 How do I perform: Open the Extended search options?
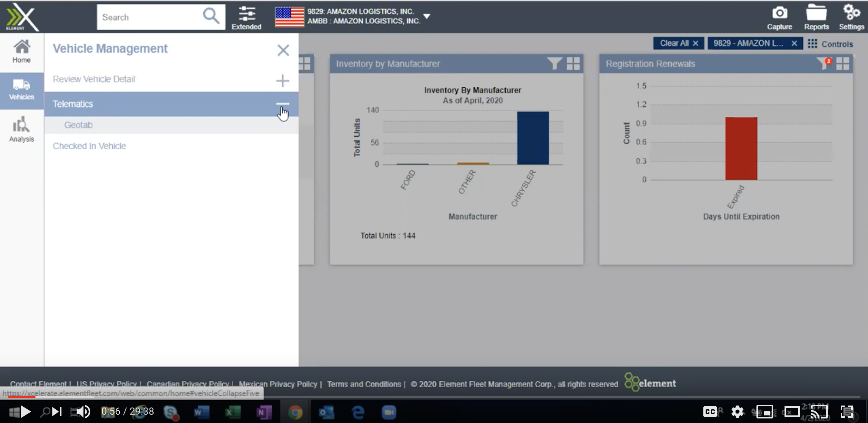pyautogui.click(x=247, y=17)
